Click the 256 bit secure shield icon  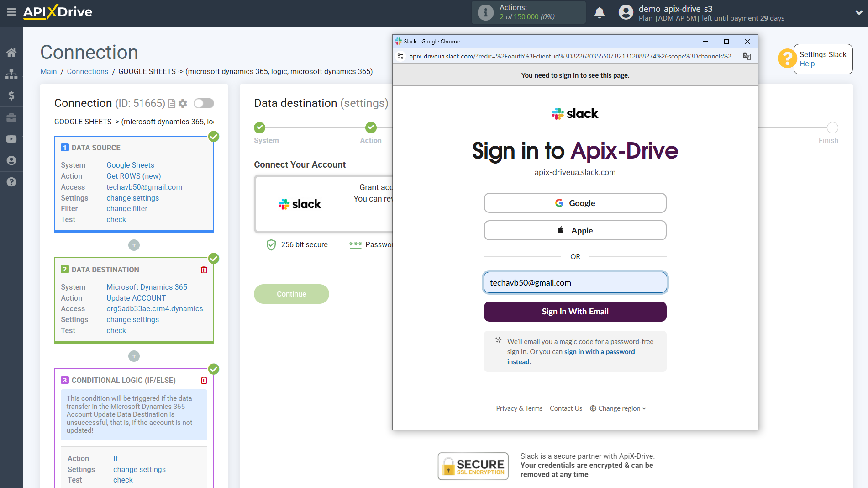(x=271, y=245)
